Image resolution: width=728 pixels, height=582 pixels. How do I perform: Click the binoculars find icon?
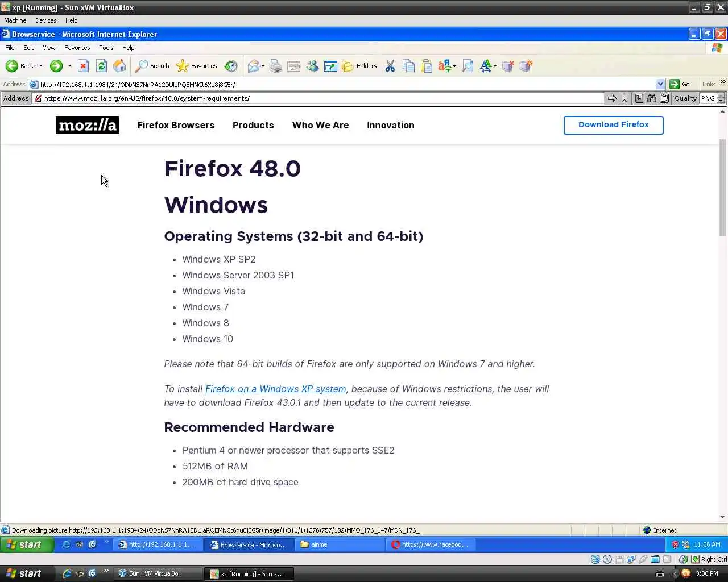click(652, 98)
